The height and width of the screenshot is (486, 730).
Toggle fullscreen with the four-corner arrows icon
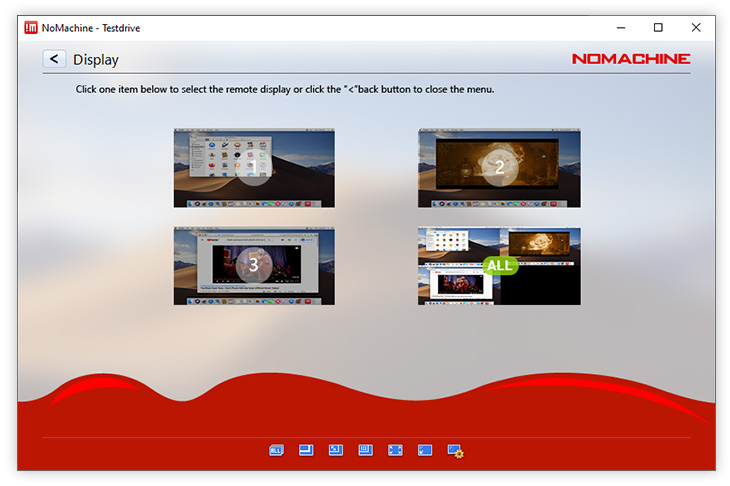point(395,451)
